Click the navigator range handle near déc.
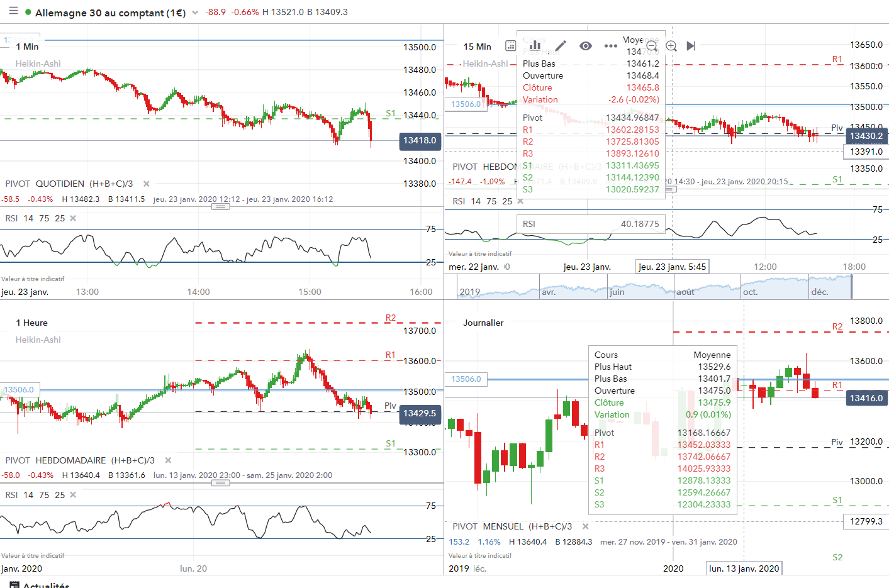This screenshot has width=889, height=588. click(x=852, y=286)
